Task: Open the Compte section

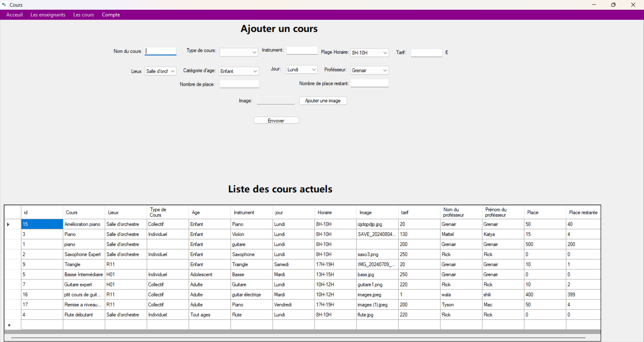Action: coord(111,14)
